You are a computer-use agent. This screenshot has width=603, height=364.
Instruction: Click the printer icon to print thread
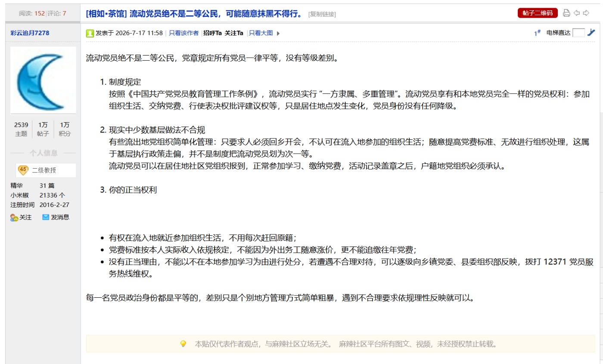tap(566, 13)
